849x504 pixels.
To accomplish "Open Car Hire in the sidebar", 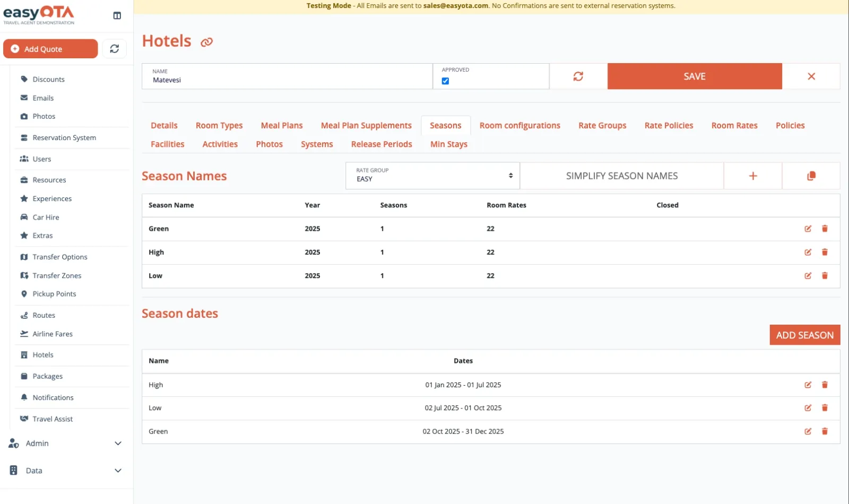I will (x=46, y=217).
